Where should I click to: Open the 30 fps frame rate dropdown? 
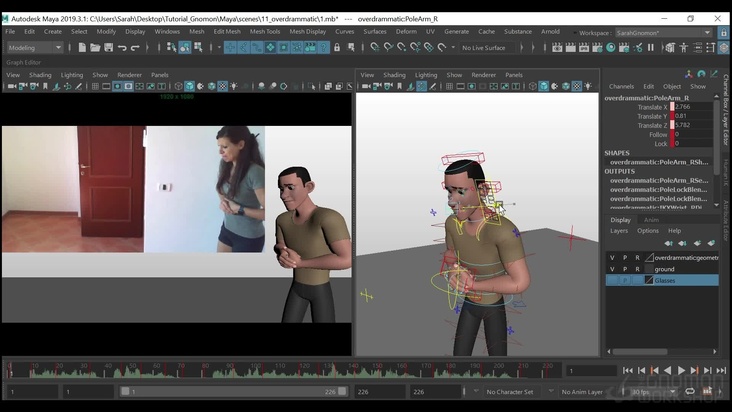tap(653, 392)
